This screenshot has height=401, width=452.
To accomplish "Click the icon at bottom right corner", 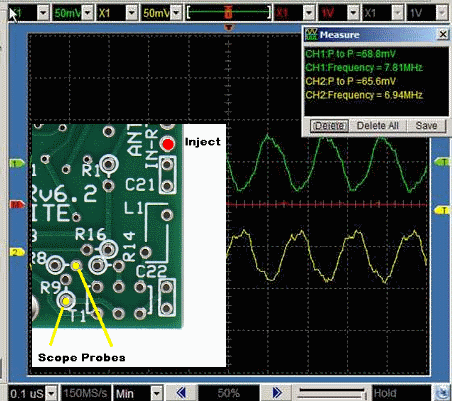I will [x=442, y=393].
